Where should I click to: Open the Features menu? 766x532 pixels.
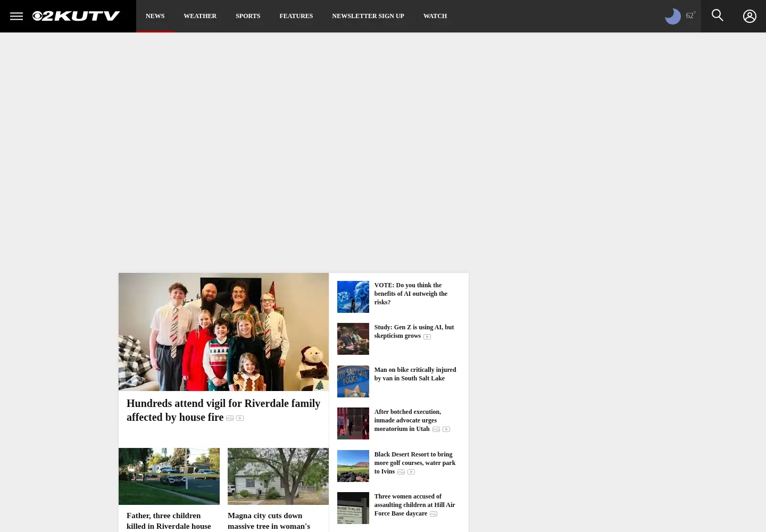[296, 16]
